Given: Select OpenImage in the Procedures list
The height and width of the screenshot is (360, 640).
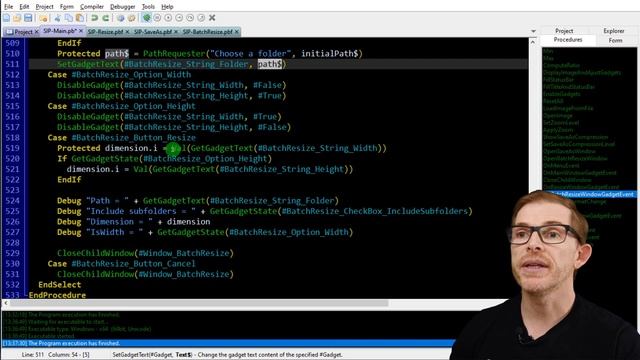Looking at the screenshot, I should coord(558,116).
